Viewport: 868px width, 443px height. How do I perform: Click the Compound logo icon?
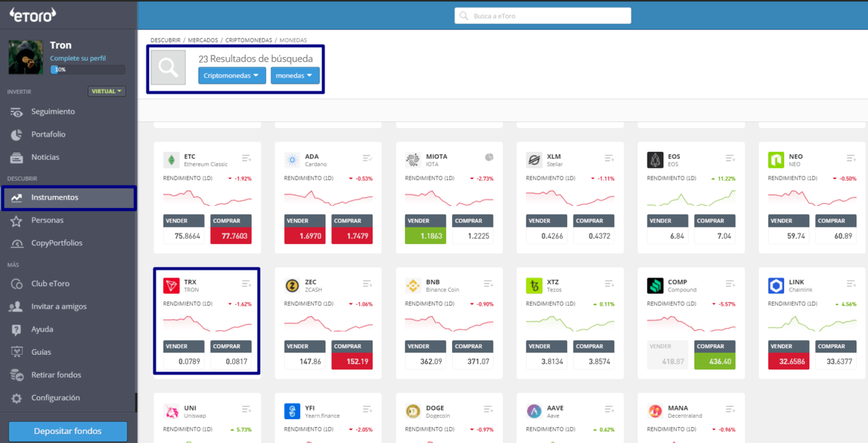pos(655,286)
